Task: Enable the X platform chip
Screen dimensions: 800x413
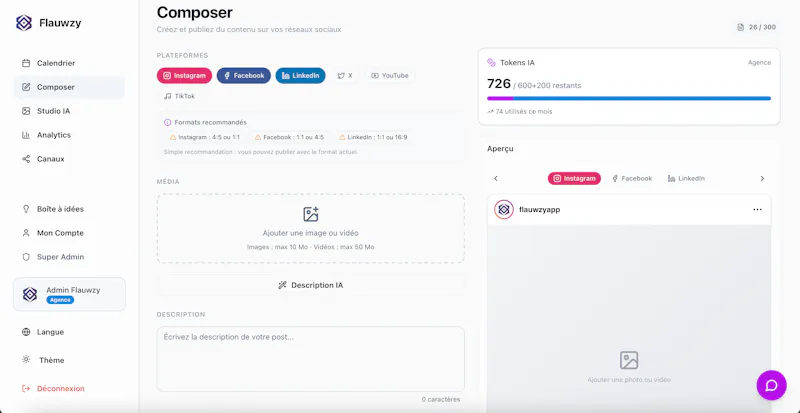Action: click(345, 76)
